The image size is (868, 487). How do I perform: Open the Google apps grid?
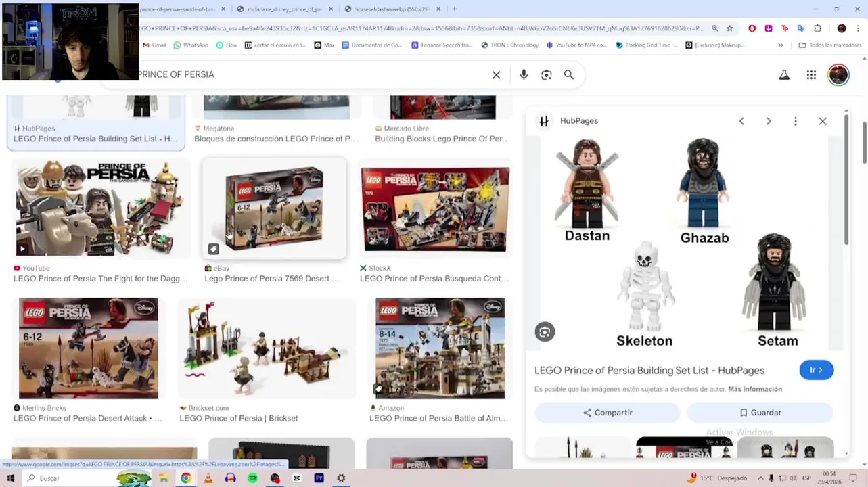811,75
